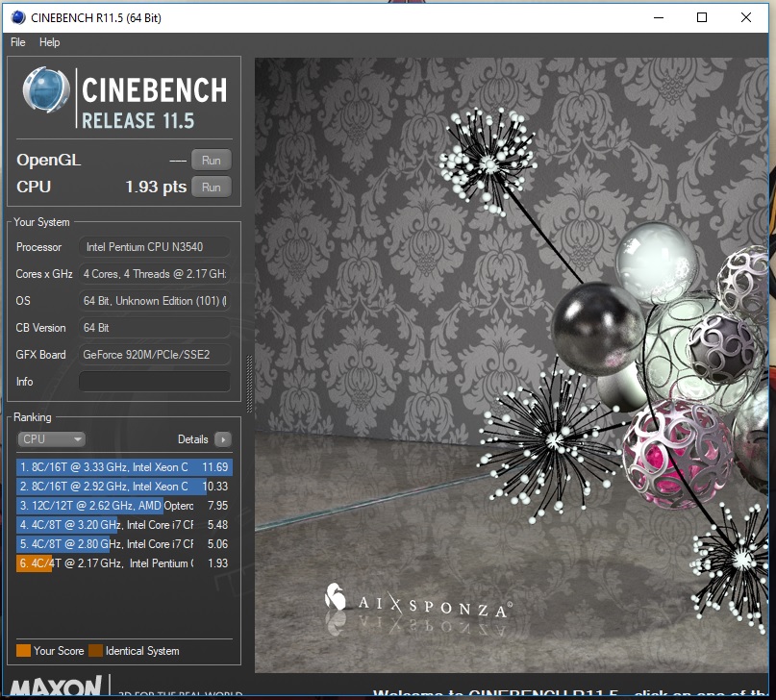Open the File menu
776x700 pixels.
click(18, 42)
